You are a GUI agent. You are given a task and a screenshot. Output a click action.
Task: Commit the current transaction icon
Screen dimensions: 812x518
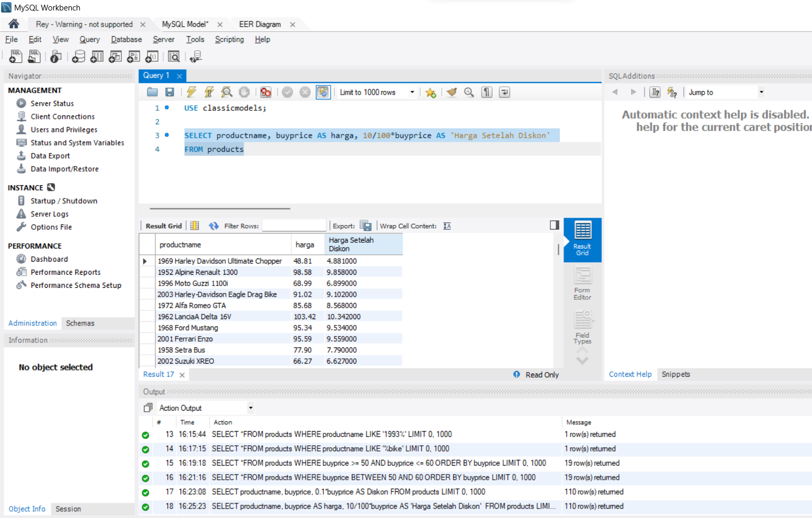click(x=287, y=92)
